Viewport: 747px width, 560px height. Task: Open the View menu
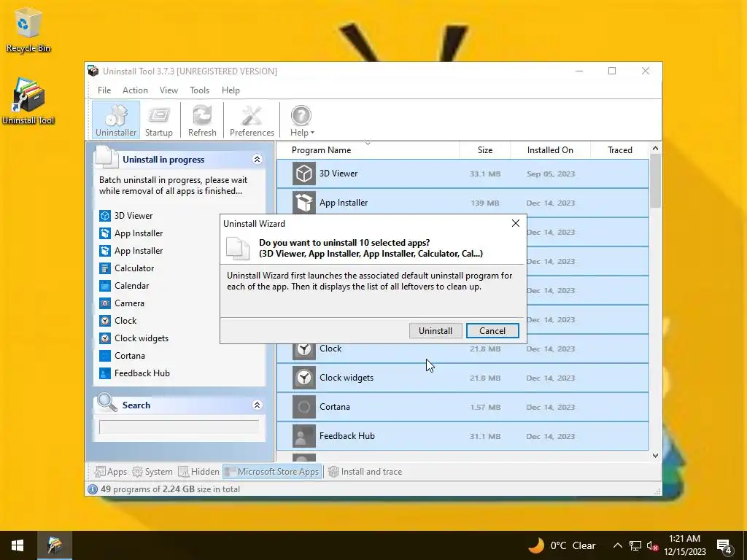tap(169, 90)
